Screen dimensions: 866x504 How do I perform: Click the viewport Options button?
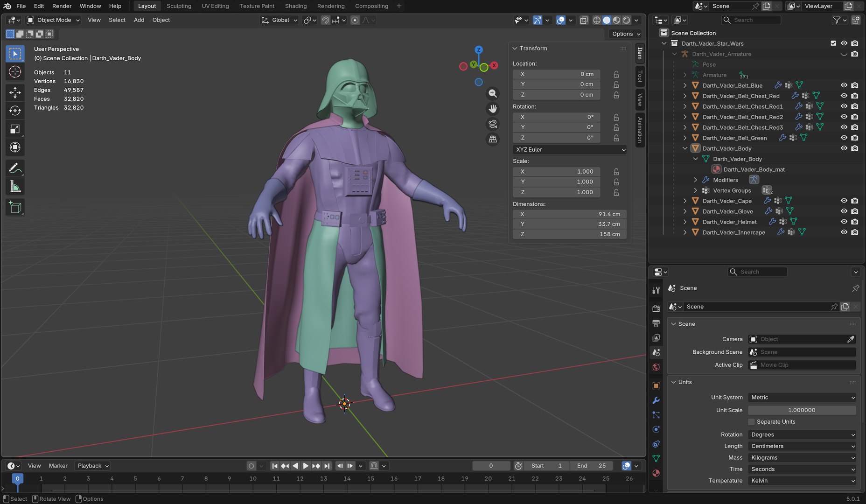(x=626, y=34)
